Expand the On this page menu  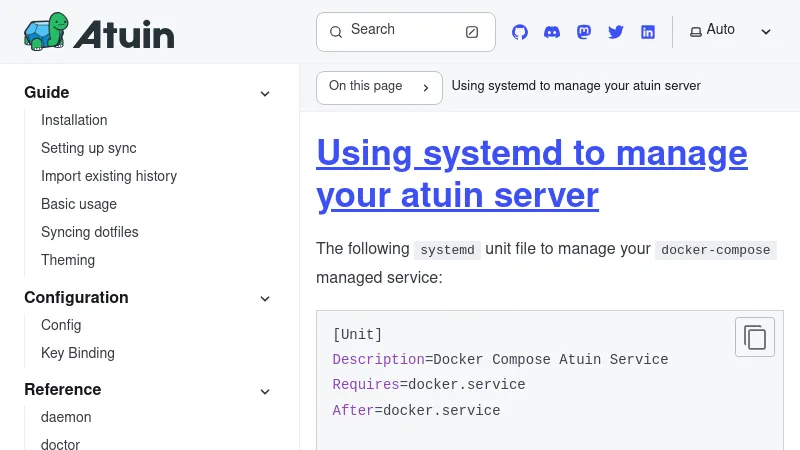point(379,87)
